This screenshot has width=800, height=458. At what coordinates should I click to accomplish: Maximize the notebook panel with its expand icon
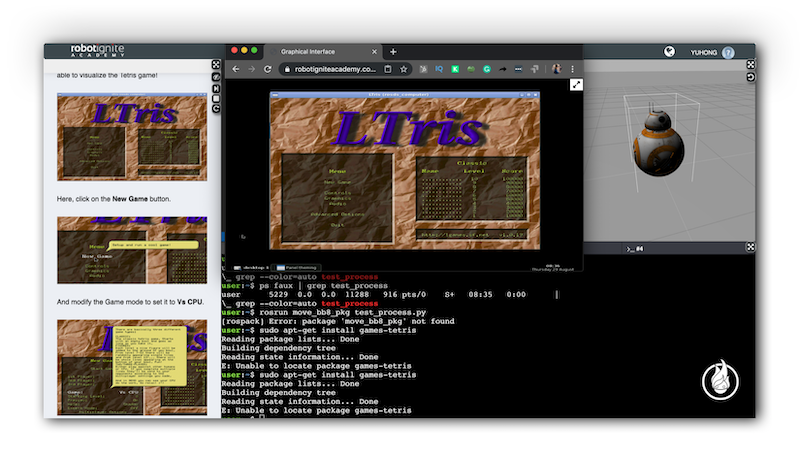coord(216,65)
